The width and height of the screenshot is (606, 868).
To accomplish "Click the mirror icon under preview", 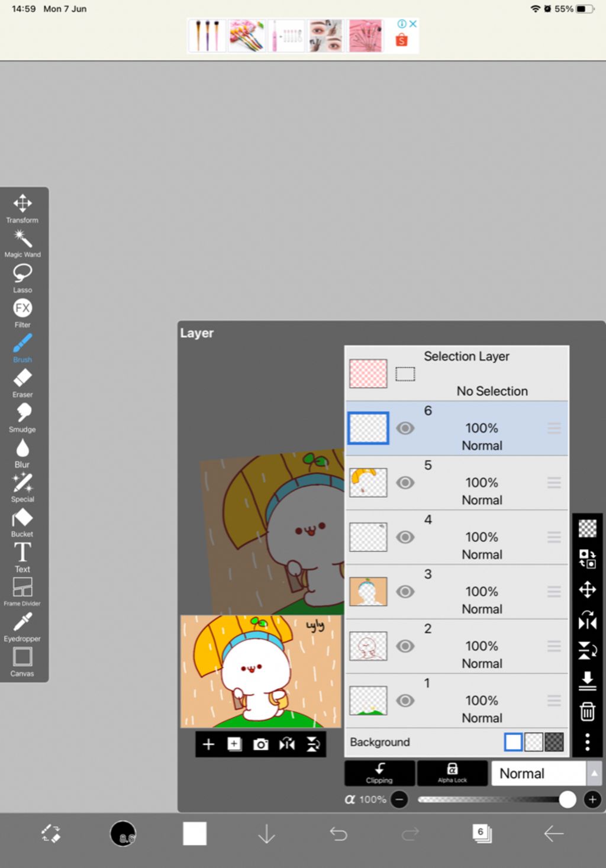I will click(x=287, y=744).
